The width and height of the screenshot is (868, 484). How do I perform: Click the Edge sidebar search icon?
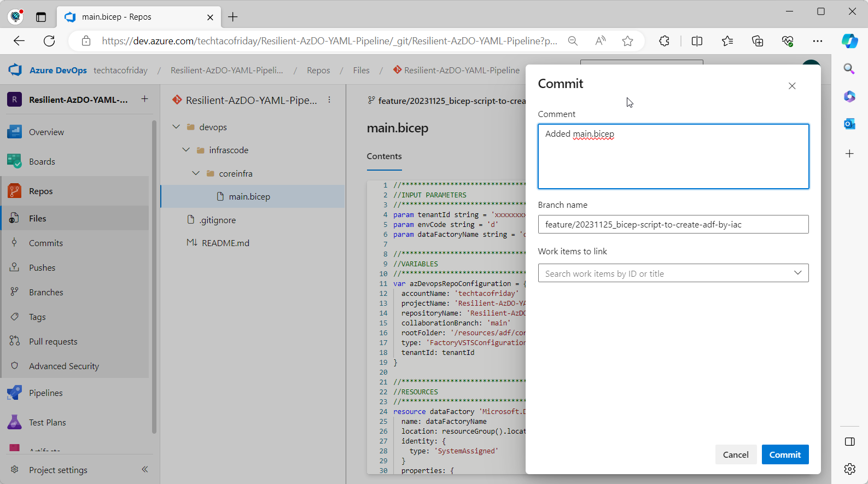click(849, 68)
